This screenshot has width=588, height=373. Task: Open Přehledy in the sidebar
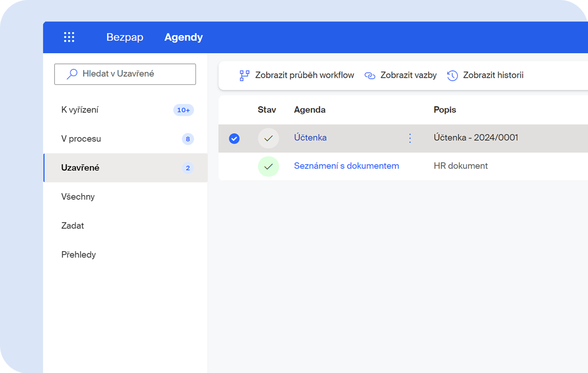click(126, 255)
